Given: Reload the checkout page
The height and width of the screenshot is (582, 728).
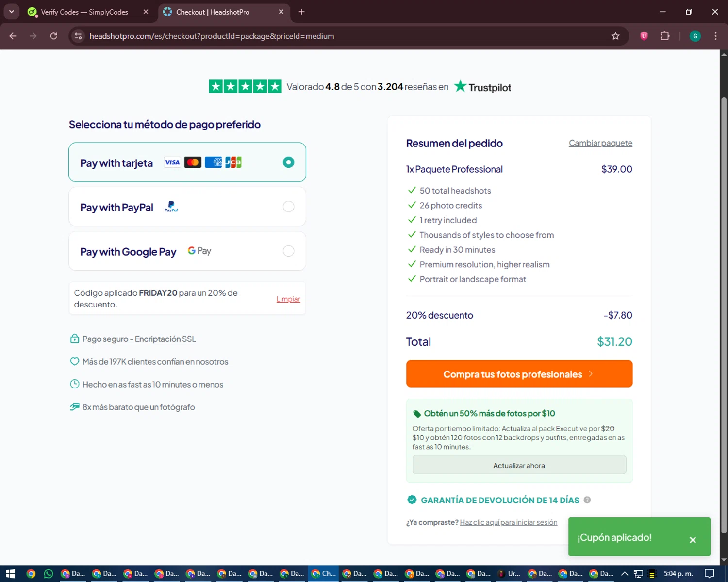Looking at the screenshot, I should click(x=53, y=36).
